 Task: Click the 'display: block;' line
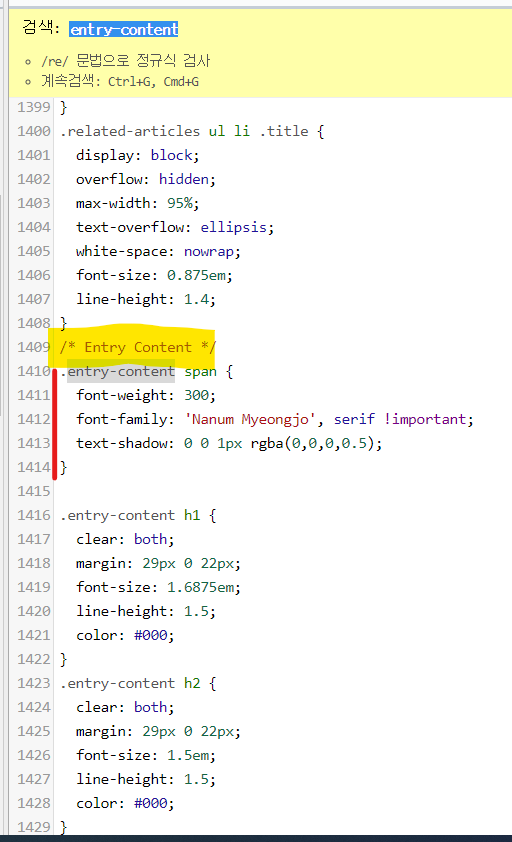click(138, 155)
